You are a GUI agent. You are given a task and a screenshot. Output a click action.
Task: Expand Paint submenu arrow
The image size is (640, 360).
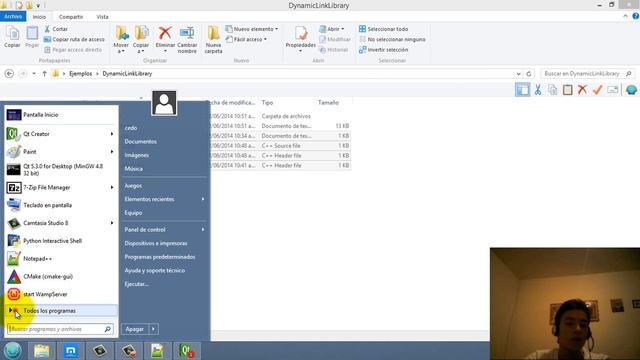[112, 151]
